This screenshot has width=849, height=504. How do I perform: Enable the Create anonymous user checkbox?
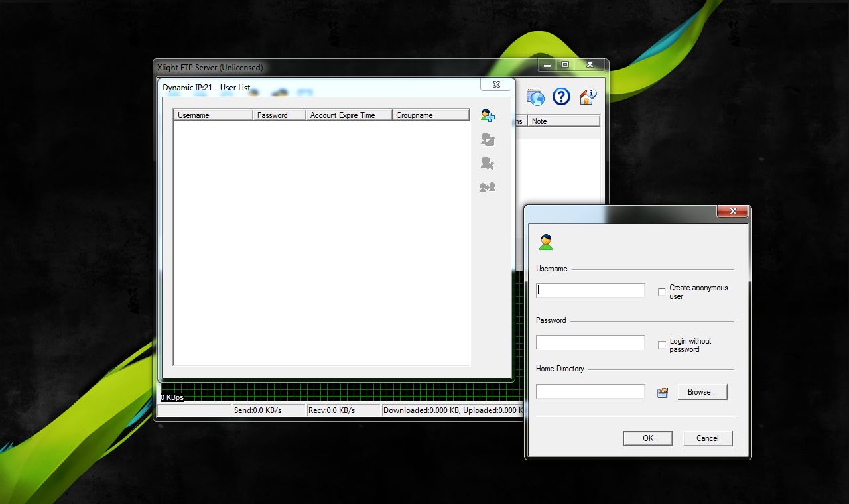pyautogui.click(x=662, y=292)
